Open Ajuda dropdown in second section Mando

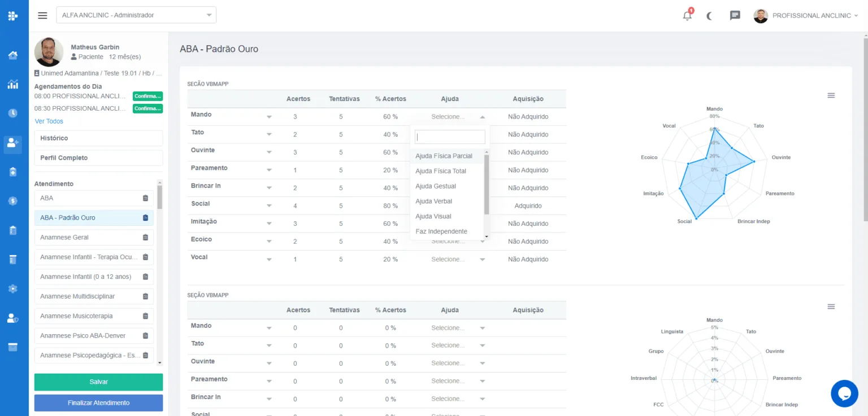pos(458,328)
